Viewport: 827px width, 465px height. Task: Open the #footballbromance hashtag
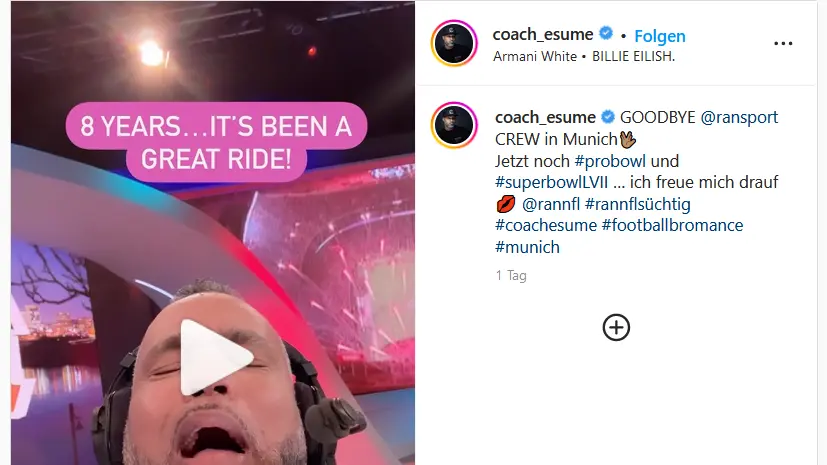click(x=672, y=226)
